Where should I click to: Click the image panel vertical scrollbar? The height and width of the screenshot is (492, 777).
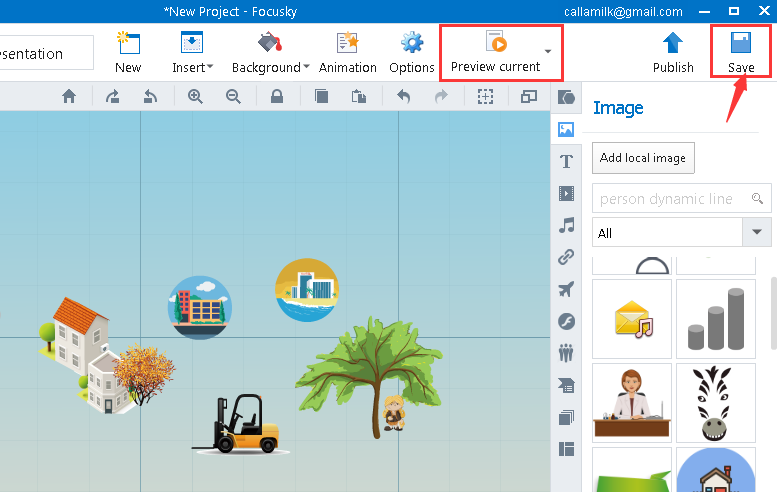tap(774, 313)
